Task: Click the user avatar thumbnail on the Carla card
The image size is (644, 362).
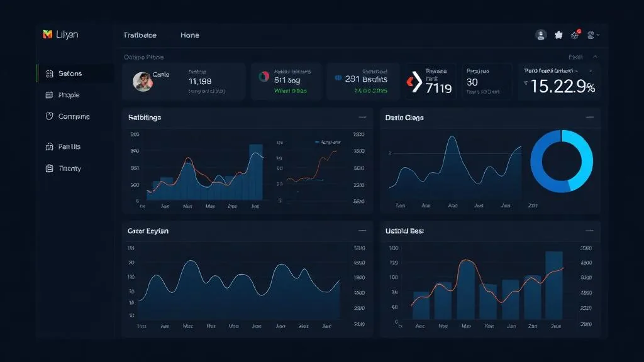Action: click(142, 80)
